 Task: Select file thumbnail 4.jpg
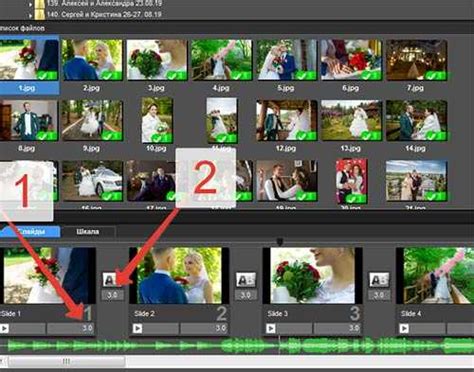point(222,60)
